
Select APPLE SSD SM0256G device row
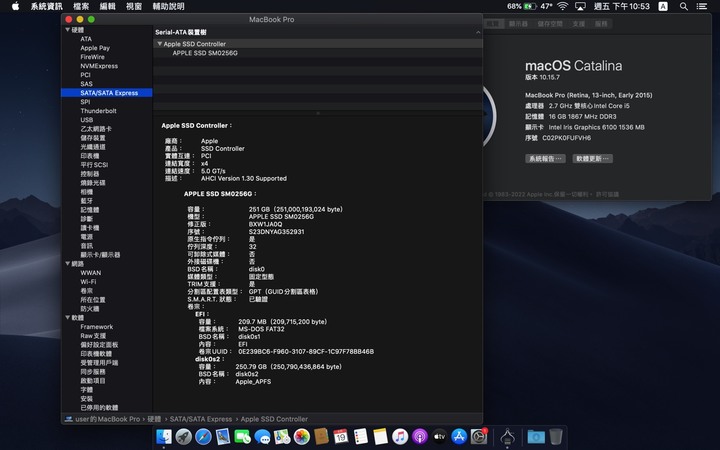[x=318, y=53]
